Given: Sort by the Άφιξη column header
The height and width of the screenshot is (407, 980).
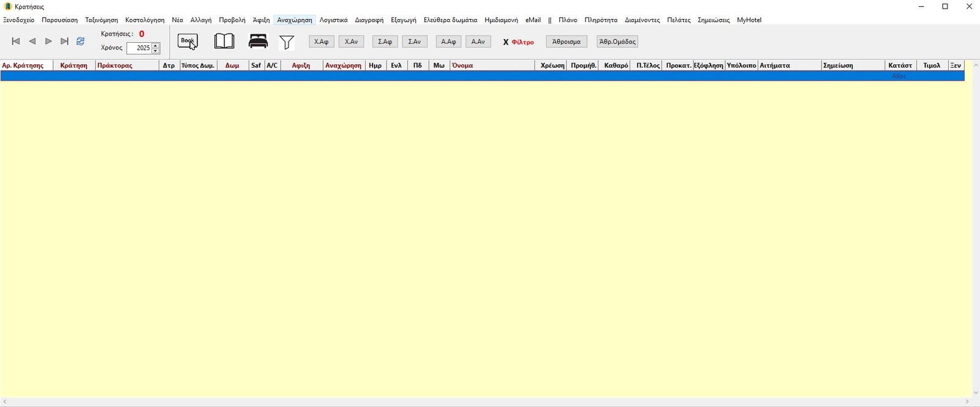Looking at the screenshot, I should [x=301, y=65].
